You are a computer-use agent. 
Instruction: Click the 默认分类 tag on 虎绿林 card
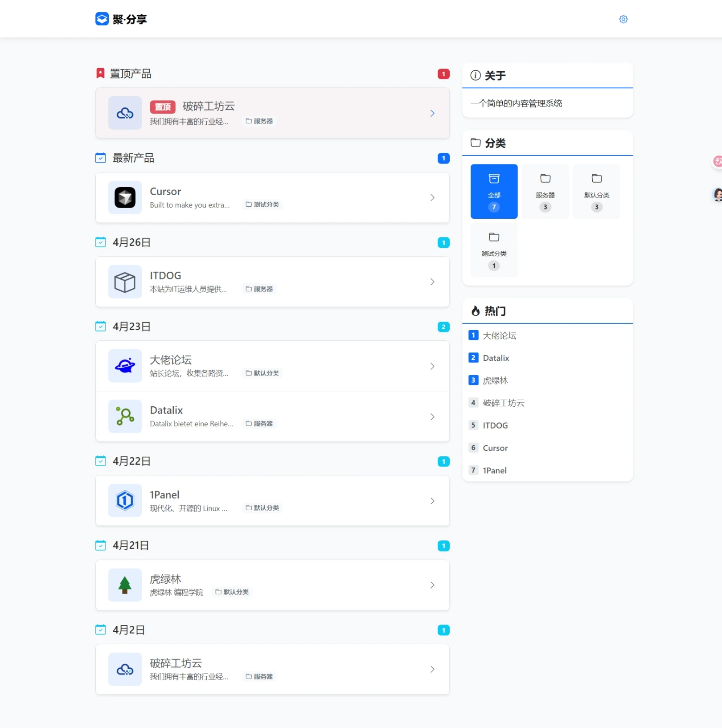tap(232, 592)
